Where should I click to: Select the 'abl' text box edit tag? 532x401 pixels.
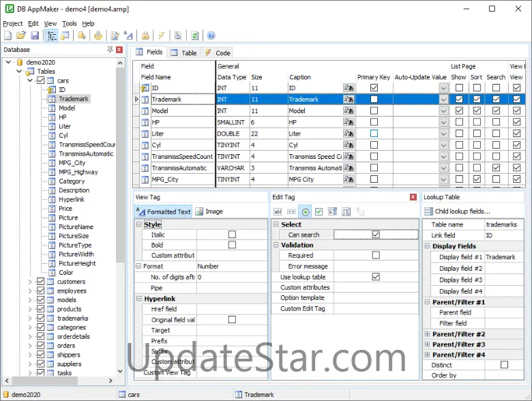278,211
